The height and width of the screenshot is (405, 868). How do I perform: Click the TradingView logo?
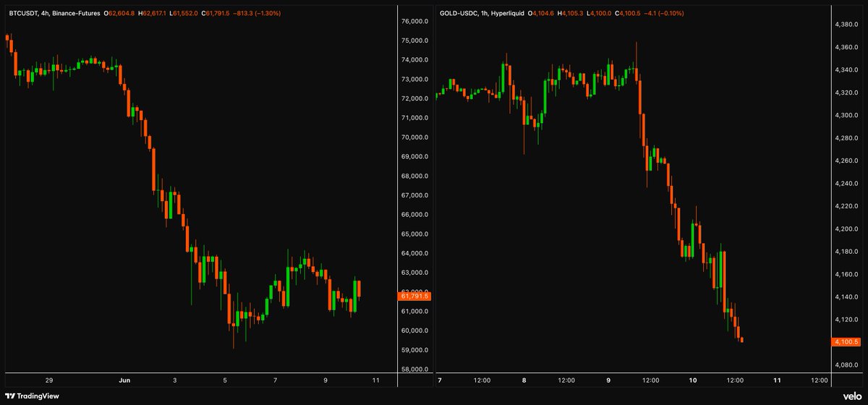33,395
